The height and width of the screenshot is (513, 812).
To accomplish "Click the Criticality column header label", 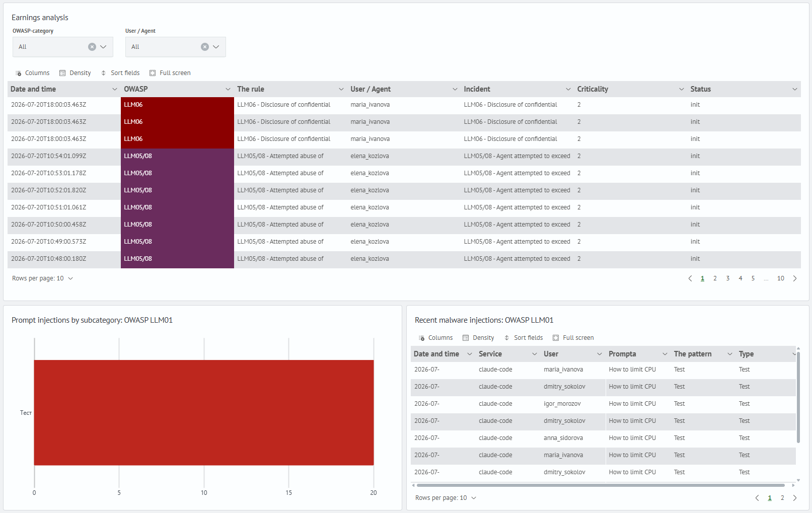I will tap(593, 89).
